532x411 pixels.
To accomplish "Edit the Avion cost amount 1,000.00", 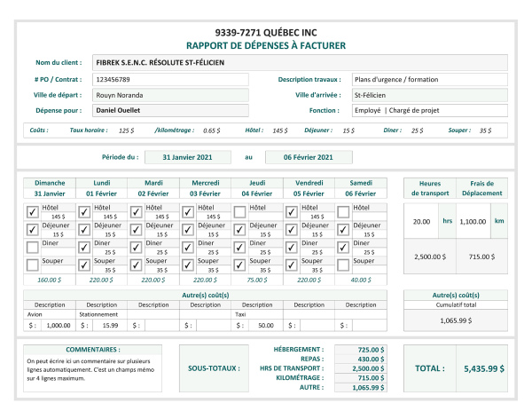I will [x=55, y=325].
